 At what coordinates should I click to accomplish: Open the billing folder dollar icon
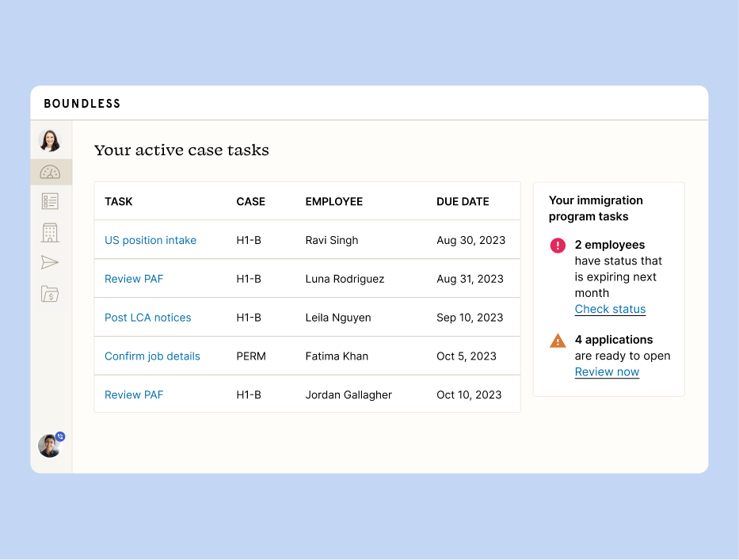click(50, 294)
